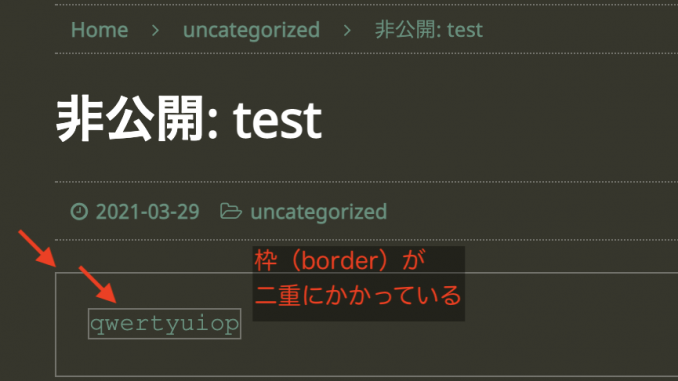
Task: Click the dotted separator below the breadcrumb
Action: [366, 54]
